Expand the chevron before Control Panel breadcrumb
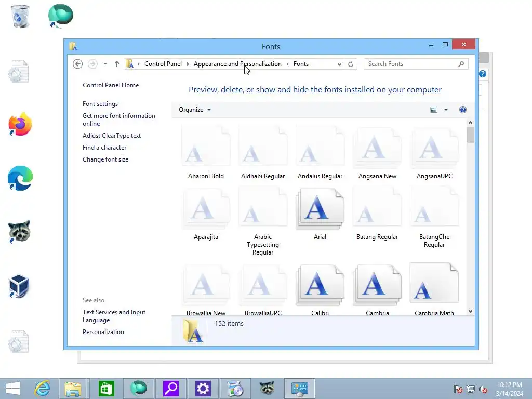This screenshot has width=532, height=399. click(x=138, y=64)
